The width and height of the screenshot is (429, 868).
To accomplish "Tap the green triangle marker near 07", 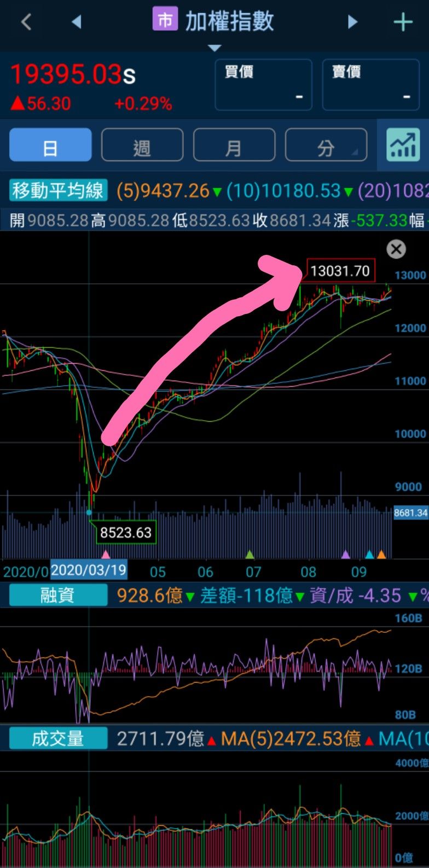I will point(250,554).
